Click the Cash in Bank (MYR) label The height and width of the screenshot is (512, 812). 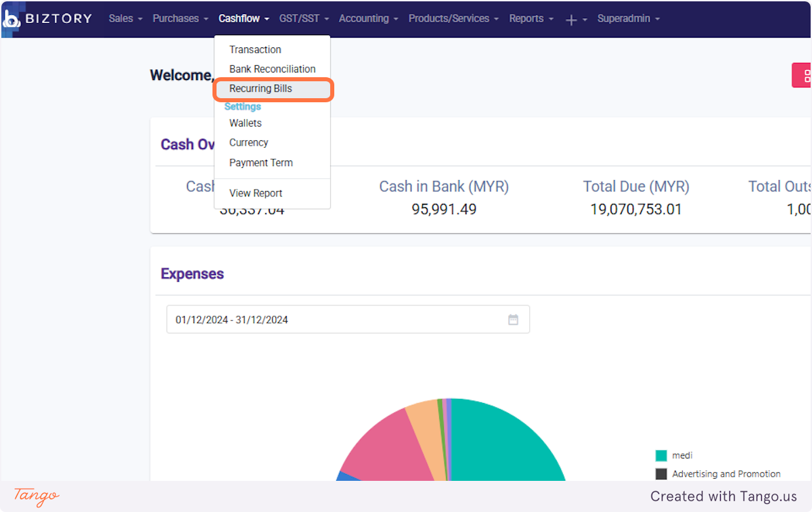[x=444, y=187]
